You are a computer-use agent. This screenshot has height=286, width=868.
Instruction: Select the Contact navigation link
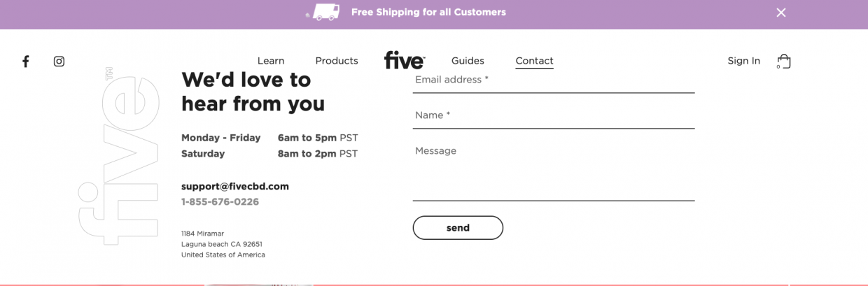tap(534, 62)
